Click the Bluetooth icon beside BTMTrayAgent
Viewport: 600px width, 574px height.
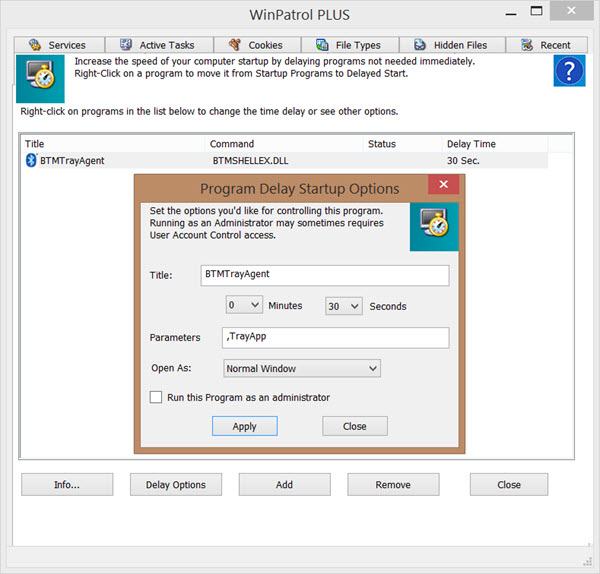(31, 160)
